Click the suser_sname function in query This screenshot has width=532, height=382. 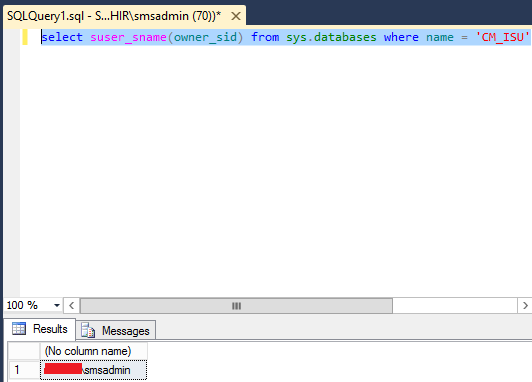(x=128, y=37)
